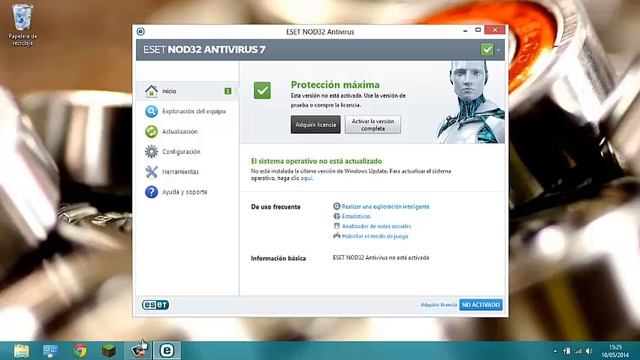Open Exploración del equipo section

tap(187, 111)
